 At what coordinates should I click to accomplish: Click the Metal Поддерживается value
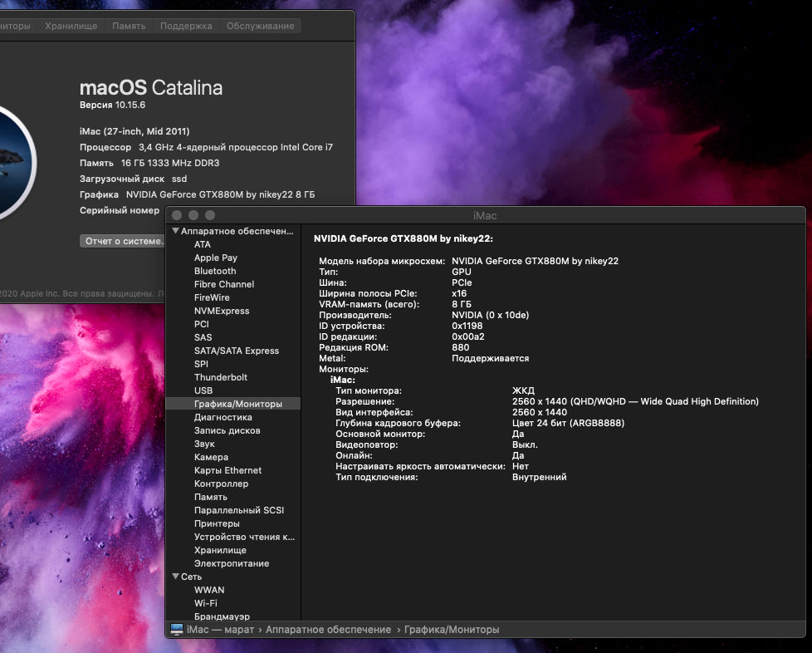491,359
